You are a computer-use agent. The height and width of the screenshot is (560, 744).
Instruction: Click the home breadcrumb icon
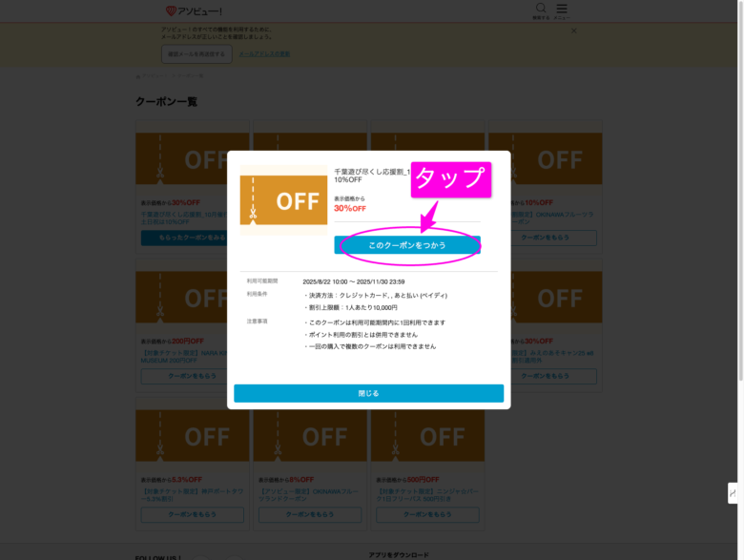138,76
